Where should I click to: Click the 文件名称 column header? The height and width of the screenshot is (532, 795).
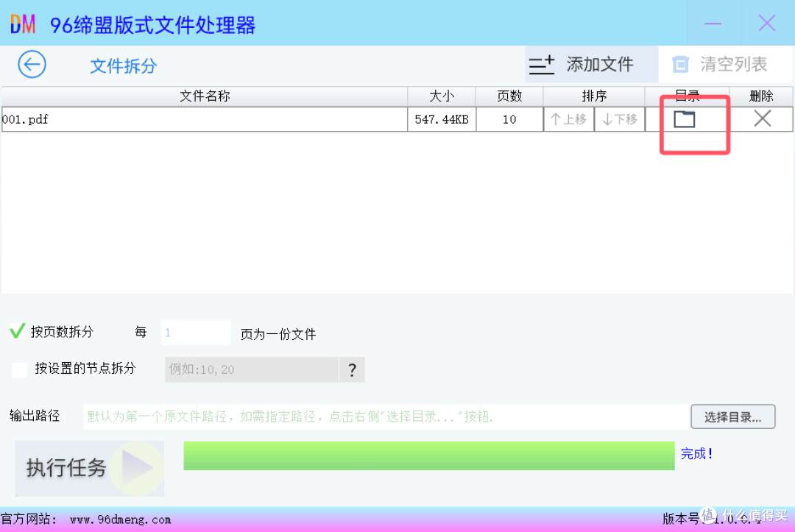tap(205, 96)
